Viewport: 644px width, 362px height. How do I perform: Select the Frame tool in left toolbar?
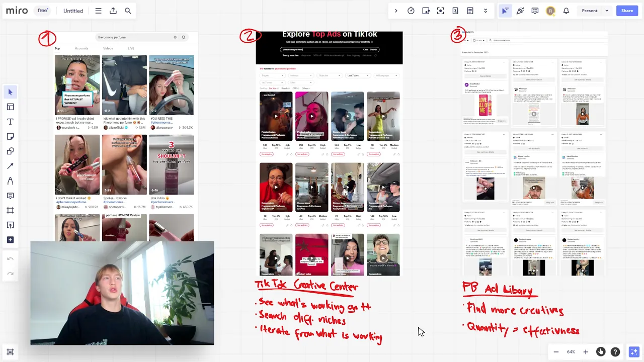[x=10, y=210]
